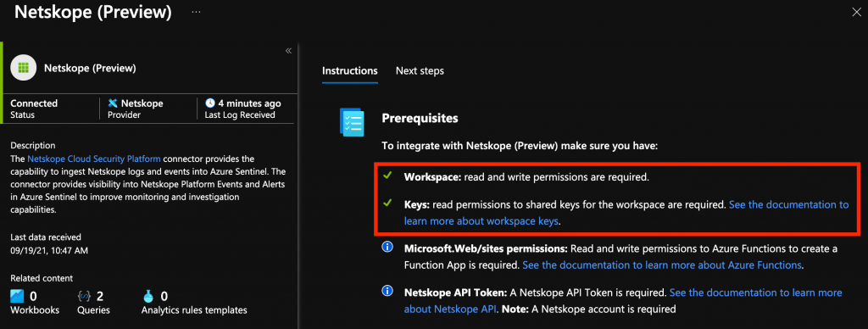Click the Netskope connector grid icon
Viewport: 868px width, 329px height.
23,68
